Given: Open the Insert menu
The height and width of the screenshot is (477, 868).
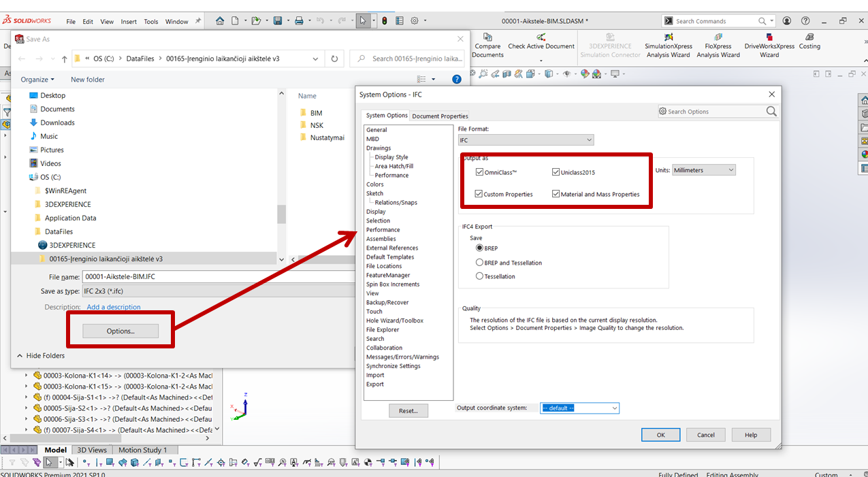Looking at the screenshot, I should coord(129,22).
